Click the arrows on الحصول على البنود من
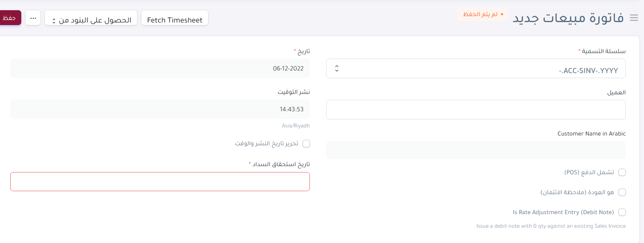Viewport: 644px width, 243px height. pyautogui.click(x=54, y=20)
